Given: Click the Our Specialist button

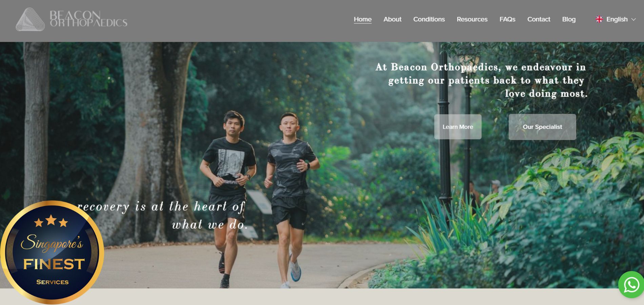Looking at the screenshot, I should pyautogui.click(x=542, y=127).
